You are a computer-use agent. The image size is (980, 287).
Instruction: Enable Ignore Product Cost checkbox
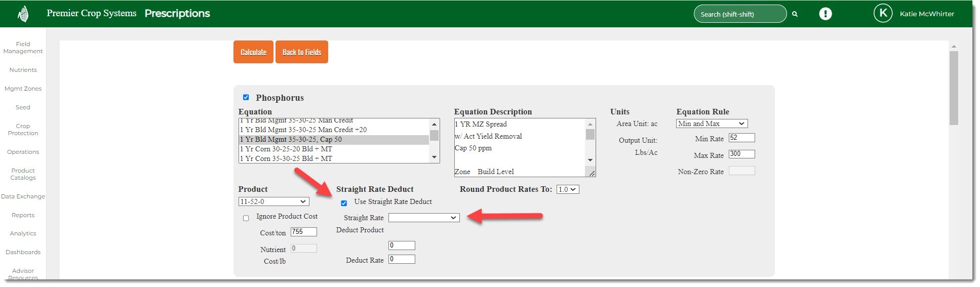246,218
